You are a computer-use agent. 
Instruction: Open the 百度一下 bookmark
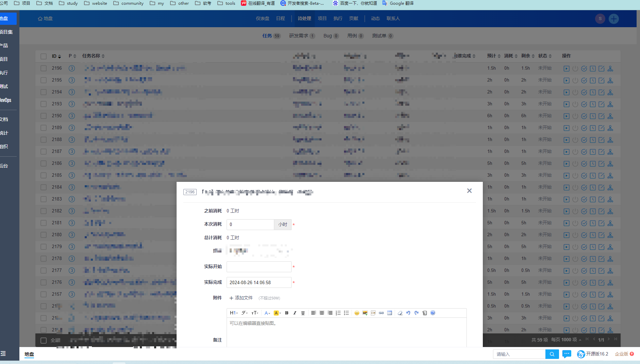point(355,3)
